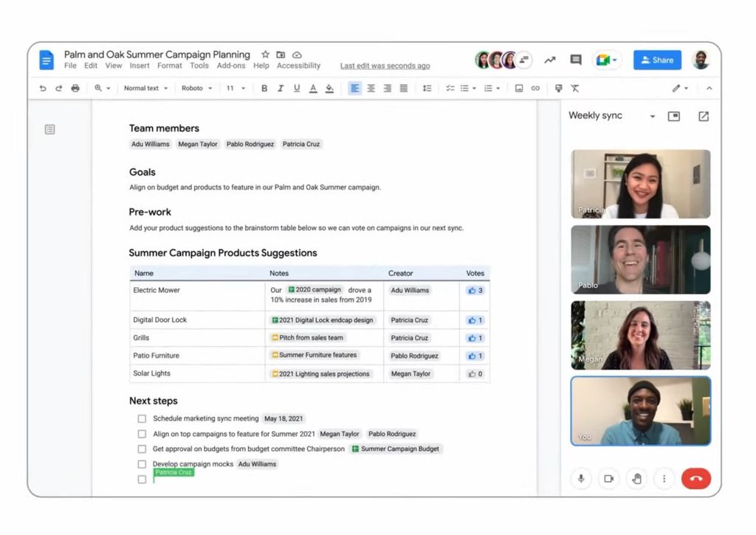Check the Schedule marketing sync meeting box

tap(142, 419)
